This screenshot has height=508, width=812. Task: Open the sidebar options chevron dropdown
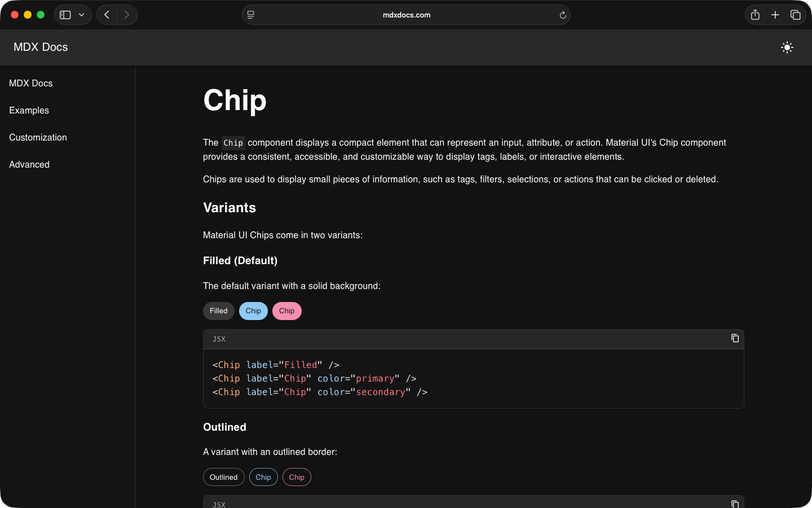coord(81,15)
